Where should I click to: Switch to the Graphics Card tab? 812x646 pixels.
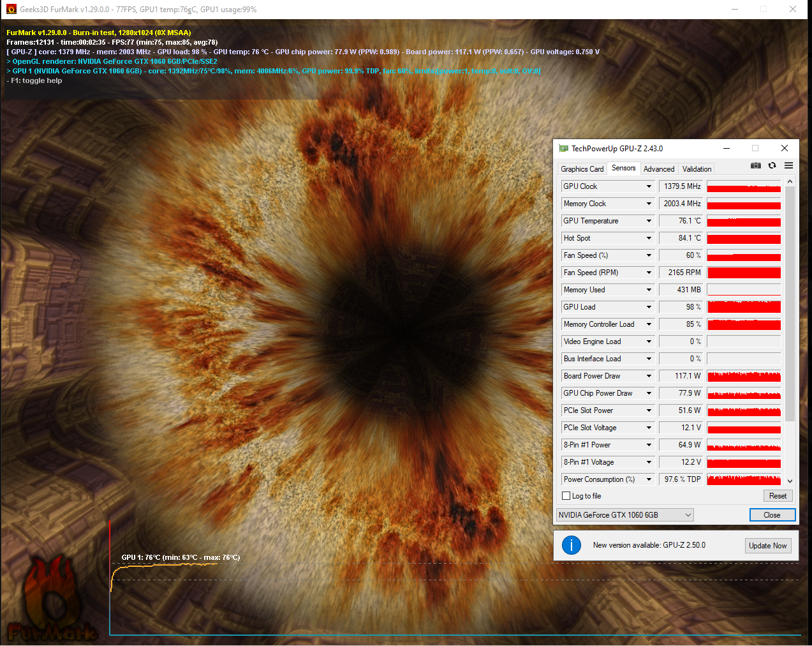coord(582,169)
